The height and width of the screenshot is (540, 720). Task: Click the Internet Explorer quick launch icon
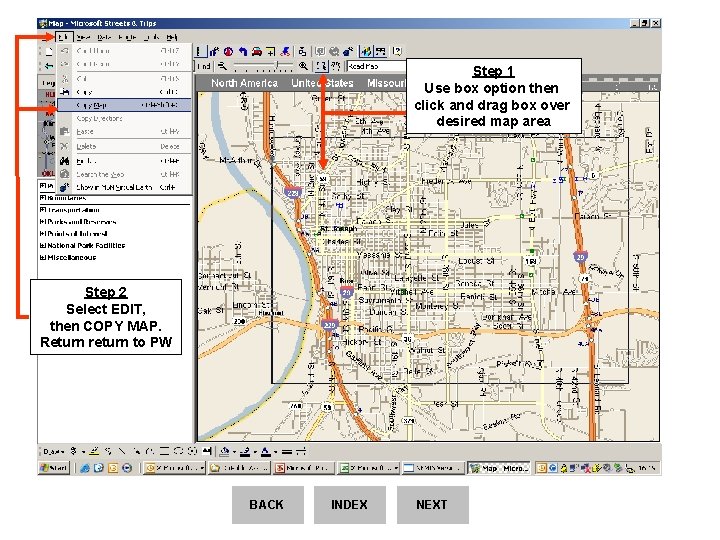click(85, 468)
